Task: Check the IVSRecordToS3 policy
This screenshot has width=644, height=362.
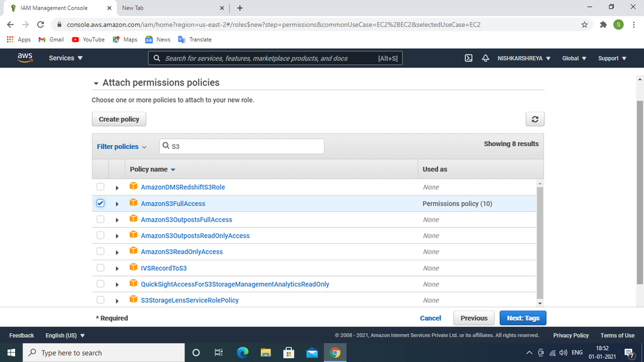Action: (100, 267)
